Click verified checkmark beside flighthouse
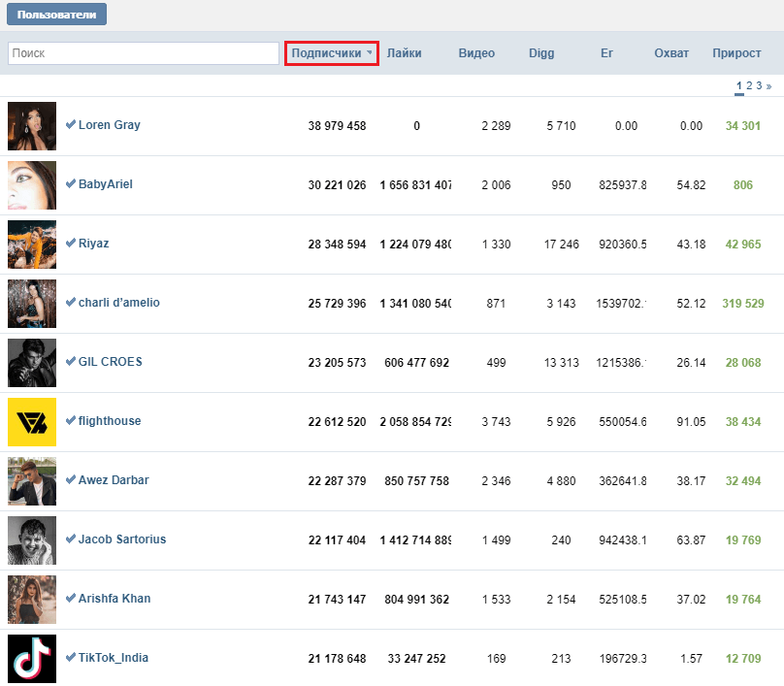Viewport: 784px width, 686px height. coord(71,420)
